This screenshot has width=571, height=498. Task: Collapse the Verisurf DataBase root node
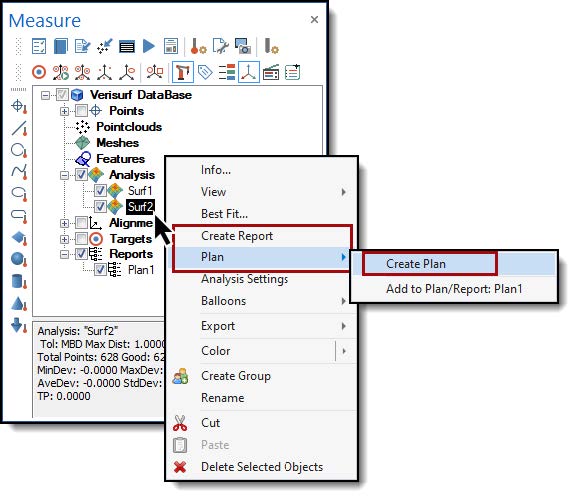[46, 95]
